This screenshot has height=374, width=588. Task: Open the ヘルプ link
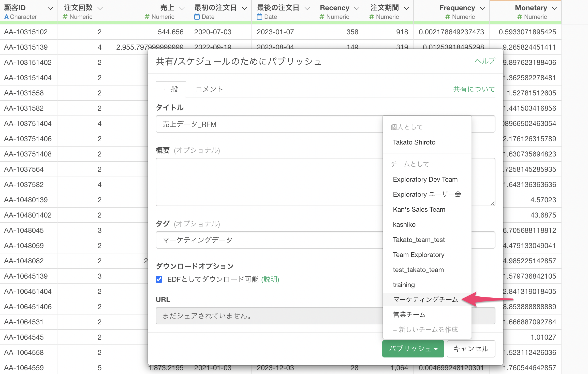click(485, 61)
